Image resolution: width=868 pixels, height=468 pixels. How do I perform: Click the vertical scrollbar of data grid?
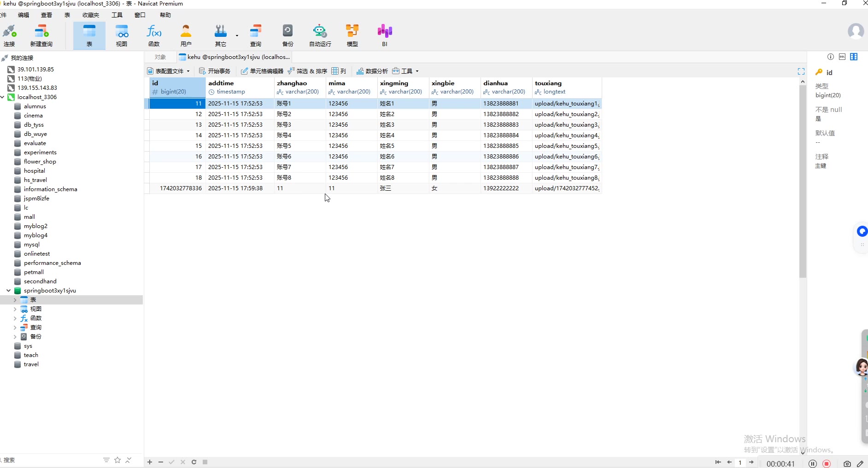803,184
